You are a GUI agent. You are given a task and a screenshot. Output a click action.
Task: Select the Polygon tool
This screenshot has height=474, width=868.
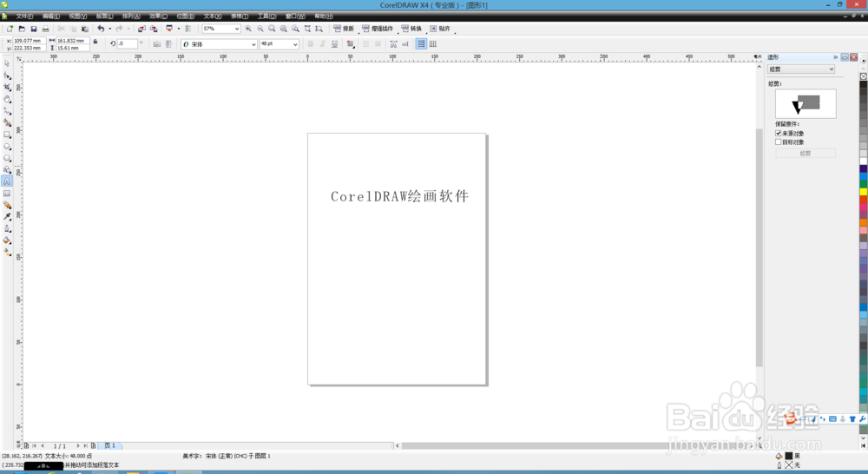click(7, 158)
